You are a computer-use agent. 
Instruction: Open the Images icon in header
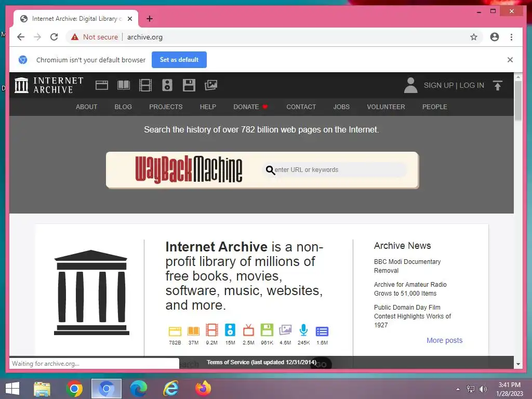[211, 85]
